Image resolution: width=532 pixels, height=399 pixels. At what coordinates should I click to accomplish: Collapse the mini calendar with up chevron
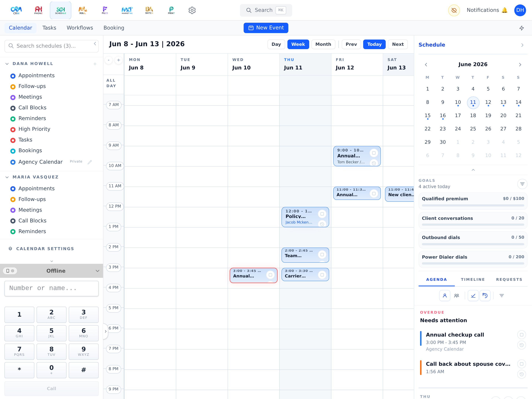point(473,170)
